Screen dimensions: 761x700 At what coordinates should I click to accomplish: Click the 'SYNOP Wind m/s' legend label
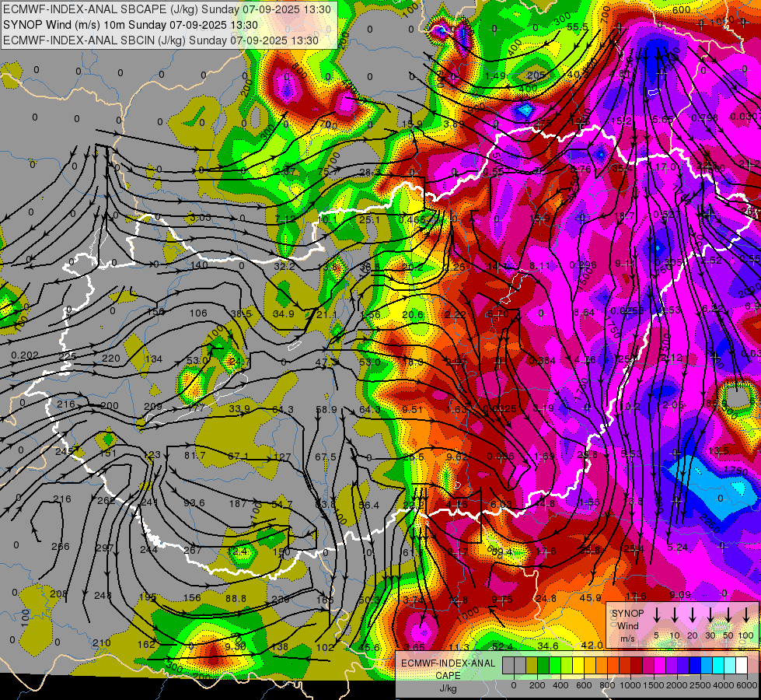tap(627, 626)
